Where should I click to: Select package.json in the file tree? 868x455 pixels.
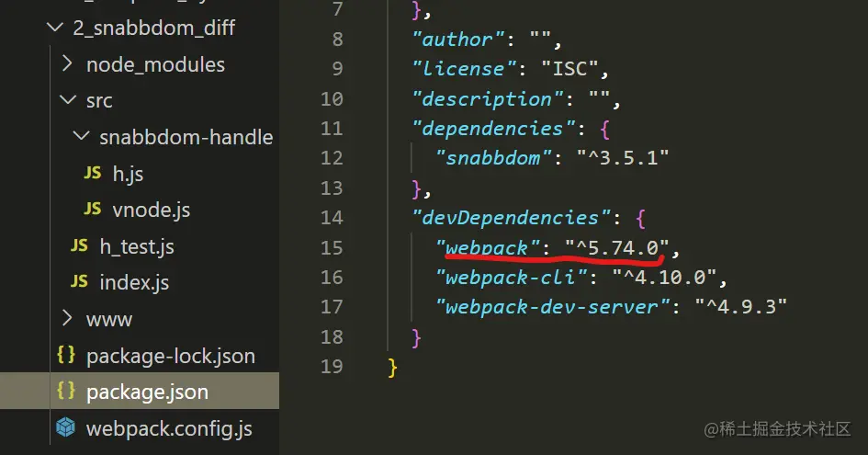pyautogui.click(x=147, y=392)
